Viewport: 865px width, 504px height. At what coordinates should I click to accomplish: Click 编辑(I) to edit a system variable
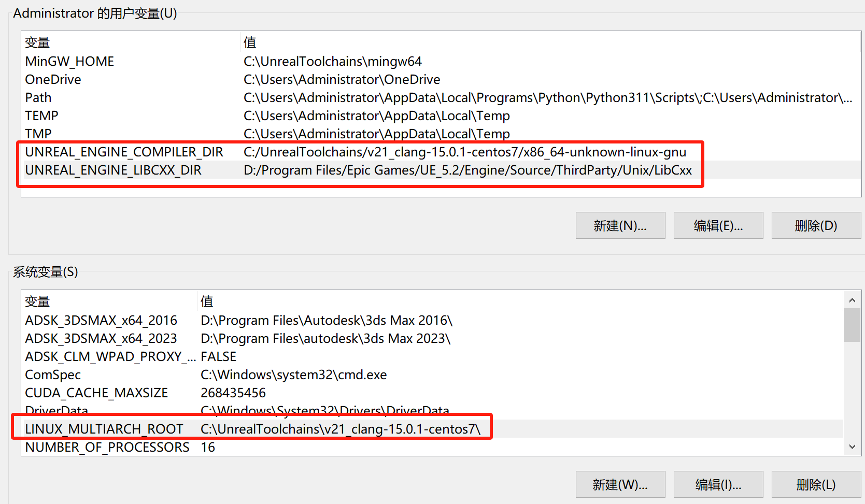tap(718, 484)
